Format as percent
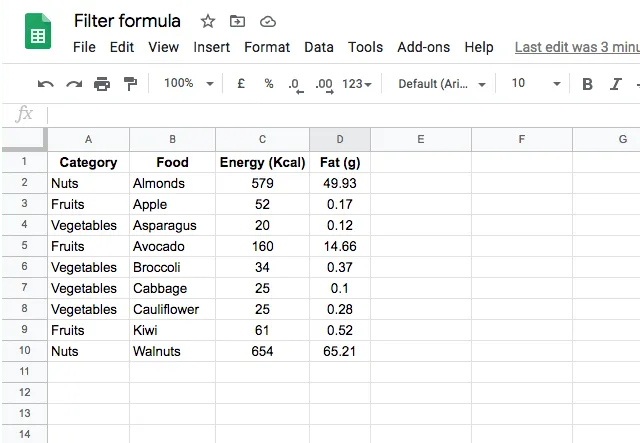 pyautogui.click(x=269, y=84)
